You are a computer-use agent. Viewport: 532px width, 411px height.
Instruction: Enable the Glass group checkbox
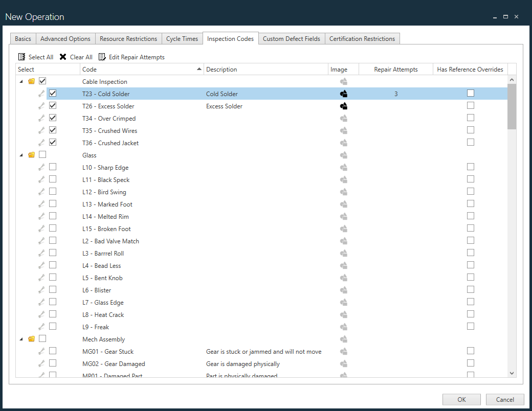pyautogui.click(x=42, y=154)
